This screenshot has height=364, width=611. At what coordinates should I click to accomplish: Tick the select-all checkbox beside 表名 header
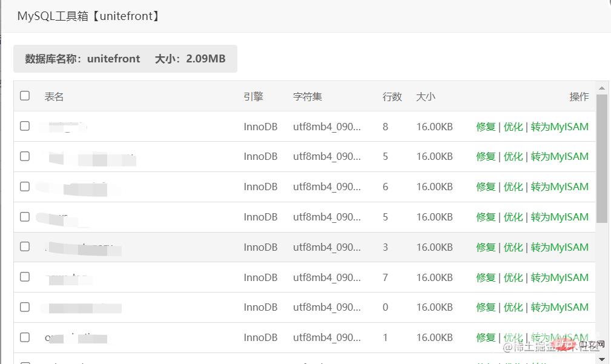25,96
